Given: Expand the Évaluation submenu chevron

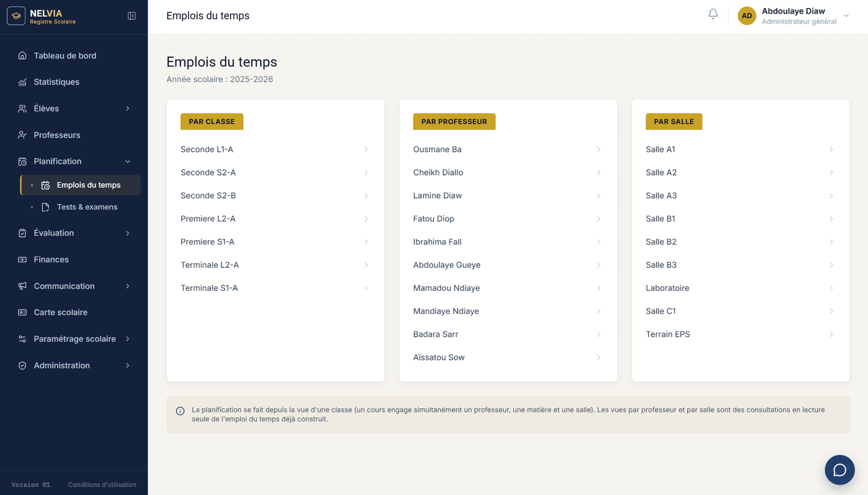Looking at the screenshot, I should pos(128,233).
